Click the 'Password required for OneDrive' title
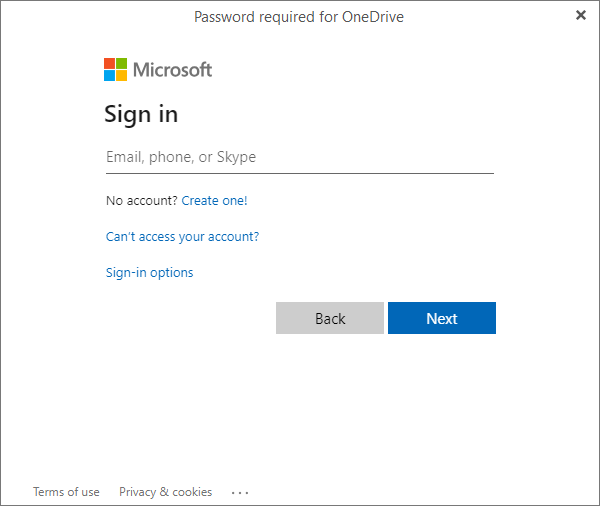The height and width of the screenshot is (506, 600). point(299,16)
